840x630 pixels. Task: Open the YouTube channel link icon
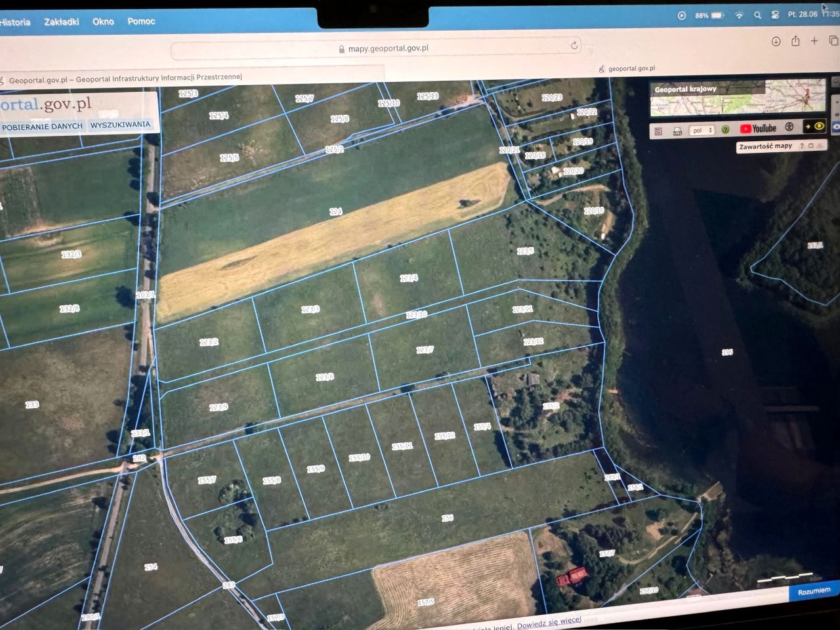[x=758, y=129]
